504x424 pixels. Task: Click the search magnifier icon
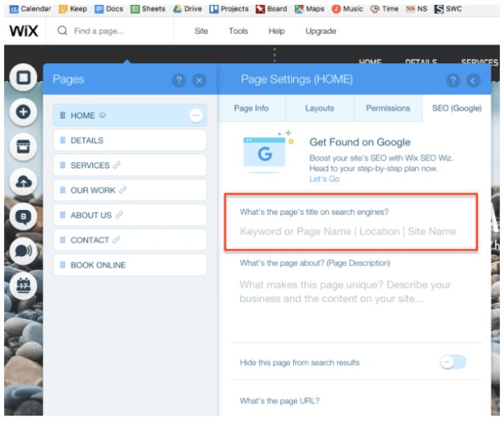62,31
